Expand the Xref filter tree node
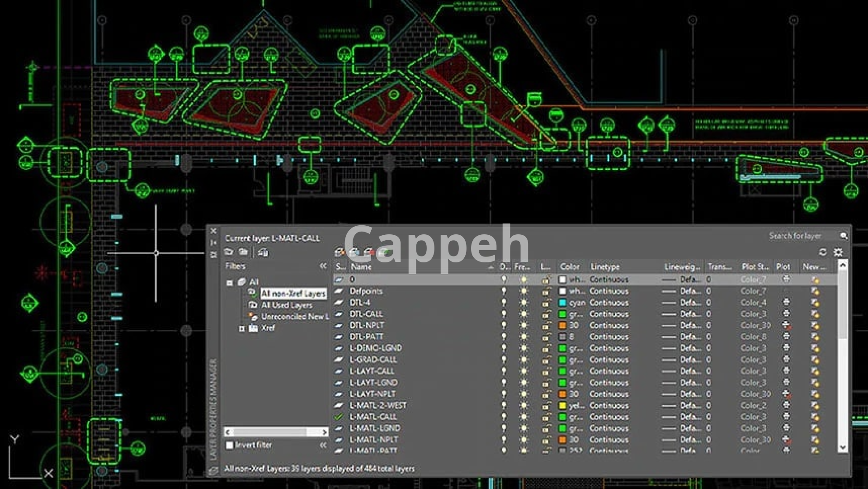 click(242, 328)
